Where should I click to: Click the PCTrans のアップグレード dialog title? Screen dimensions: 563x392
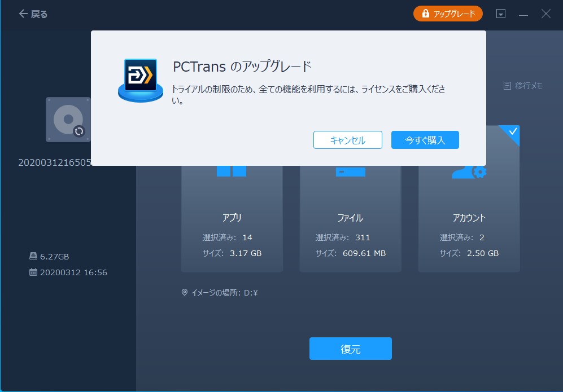(242, 67)
